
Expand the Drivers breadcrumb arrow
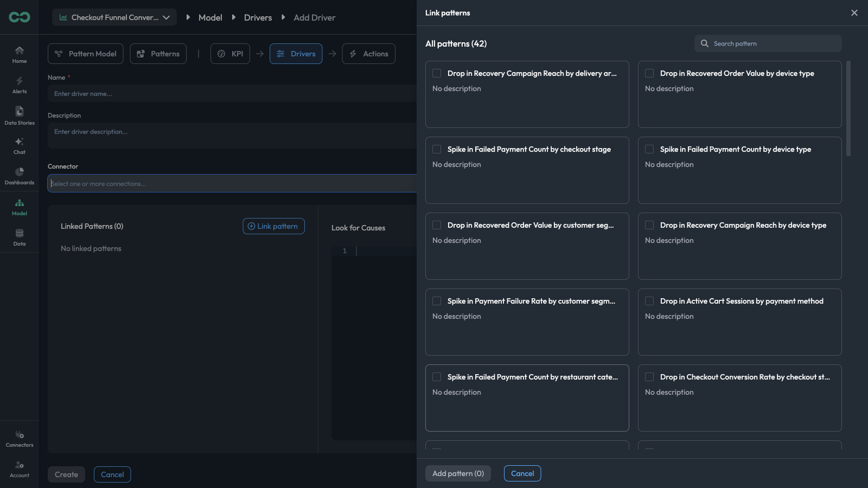click(x=234, y=17)
